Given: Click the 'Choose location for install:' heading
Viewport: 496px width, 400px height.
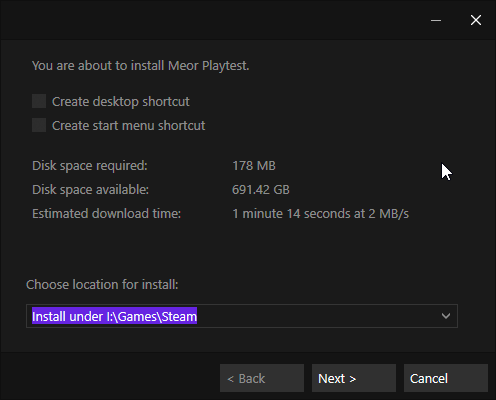Looking at the screenshot, I should [x=102, y=285].
